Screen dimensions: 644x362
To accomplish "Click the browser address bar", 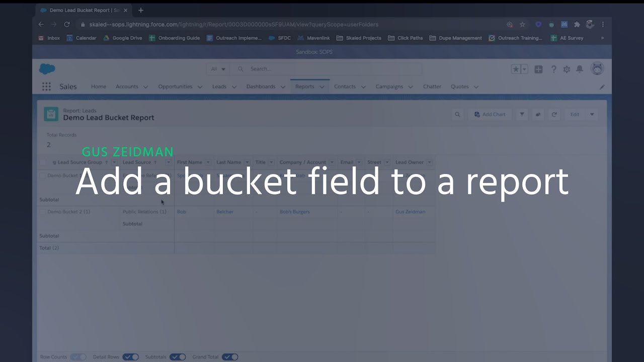I will point(292,24).
